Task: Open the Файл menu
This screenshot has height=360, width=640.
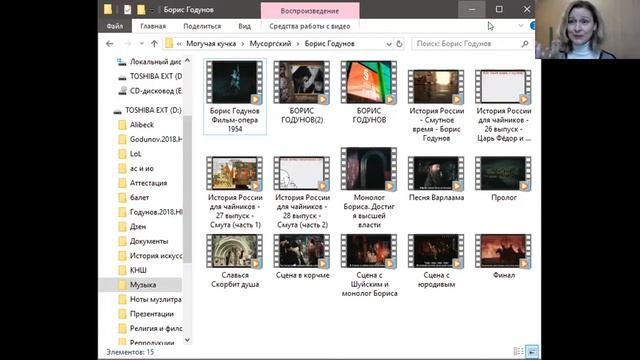Action: 115,26
